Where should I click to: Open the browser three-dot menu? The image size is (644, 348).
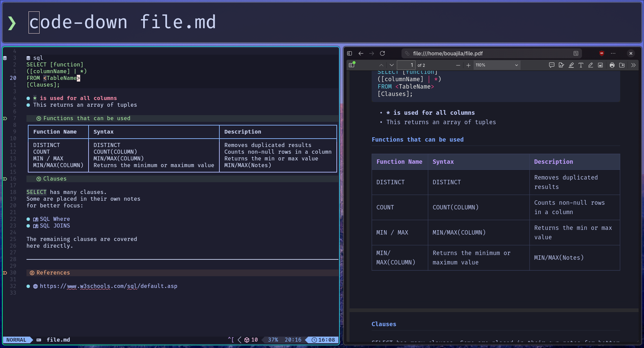(613, 53)
